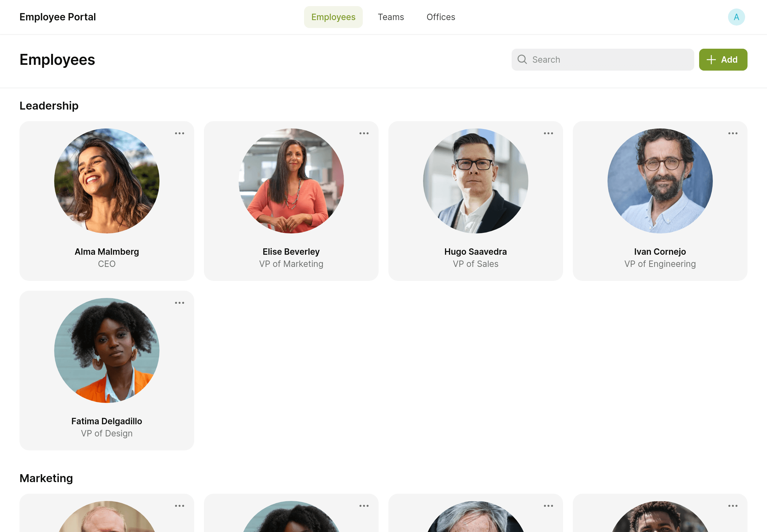Open the more options menu on Fatima Delgadillo's card

click(179, 303)
